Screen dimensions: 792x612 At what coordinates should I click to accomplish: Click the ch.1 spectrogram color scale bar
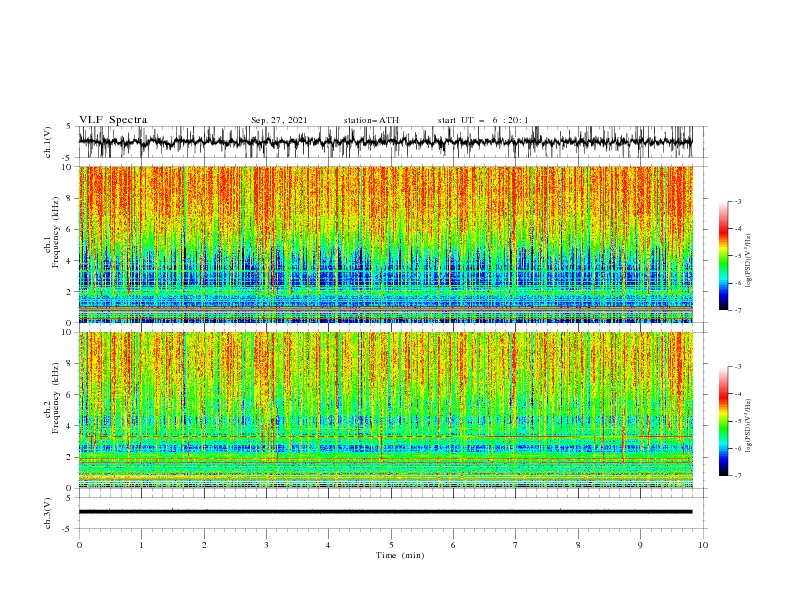(723, 256)
